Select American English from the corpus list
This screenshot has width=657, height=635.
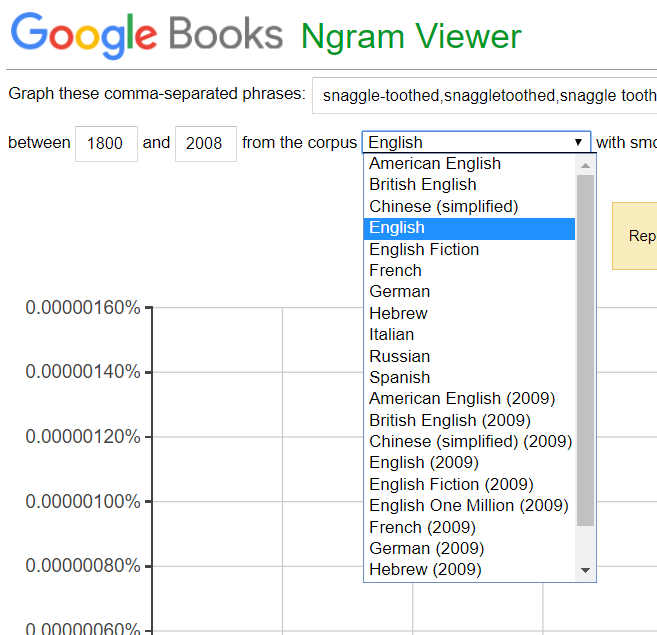[x=435, y=164]
